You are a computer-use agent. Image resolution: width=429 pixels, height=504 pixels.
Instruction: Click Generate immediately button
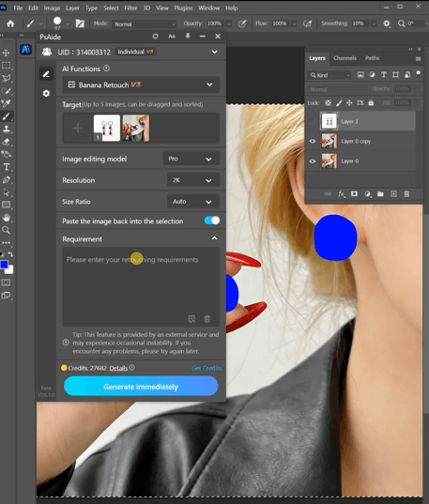(x=141, y=387)
